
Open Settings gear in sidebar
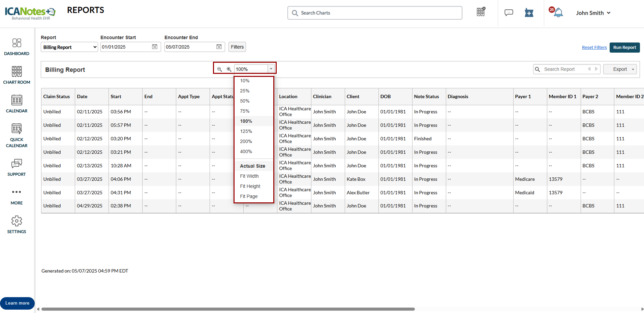(x=17, y=225)
